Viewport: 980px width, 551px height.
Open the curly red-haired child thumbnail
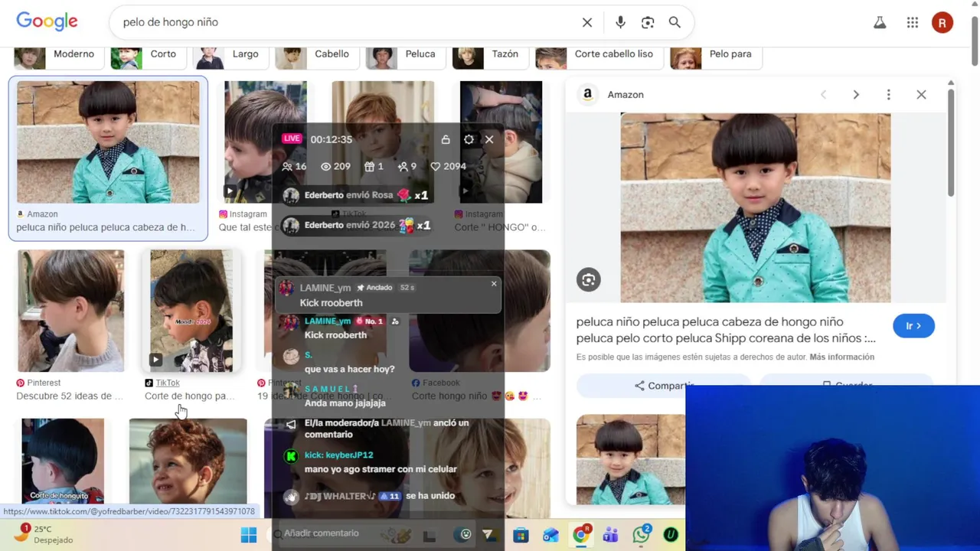(188, 461)
